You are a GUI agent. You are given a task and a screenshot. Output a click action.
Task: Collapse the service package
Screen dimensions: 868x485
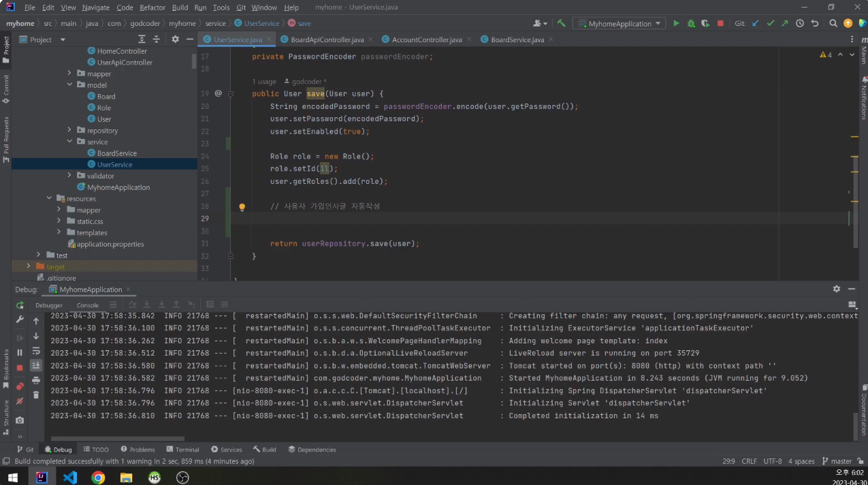point(69,142)
